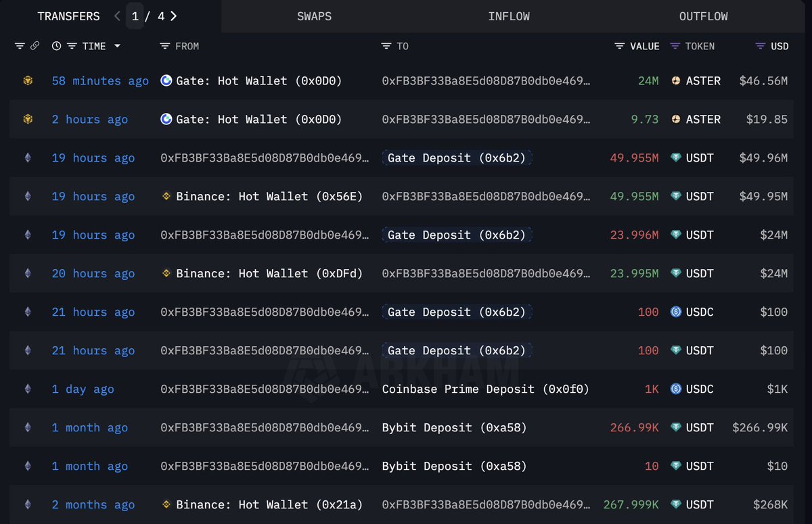Click BNB chain icon on 2 hours ago row
The image size is (812, 524).
(x=28, y=119)
